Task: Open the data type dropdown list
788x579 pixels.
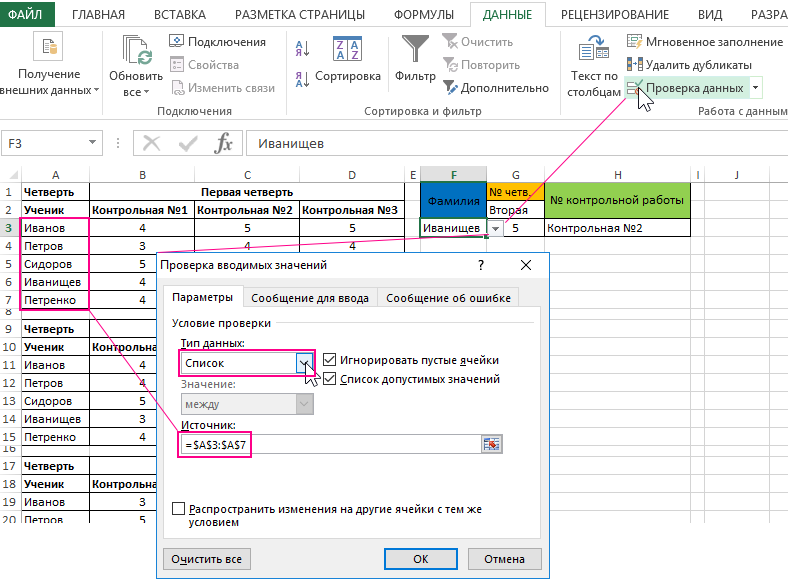Action: pos(304,363)
